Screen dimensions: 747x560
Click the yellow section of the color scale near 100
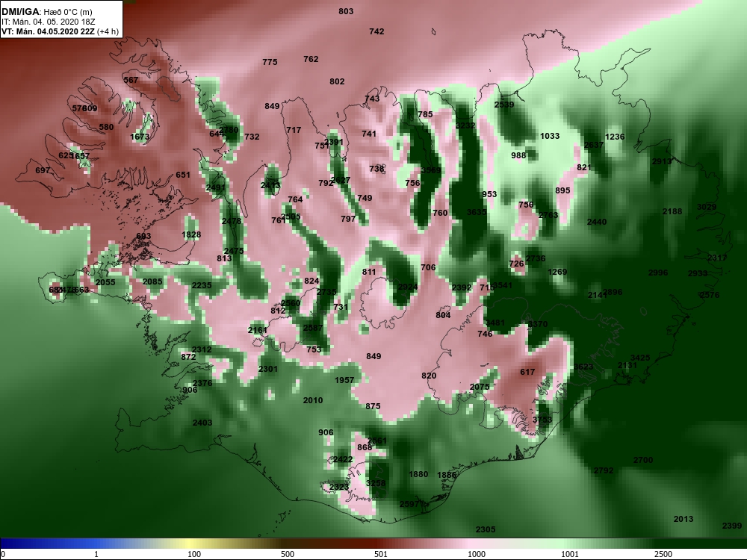tap(190, 544)
